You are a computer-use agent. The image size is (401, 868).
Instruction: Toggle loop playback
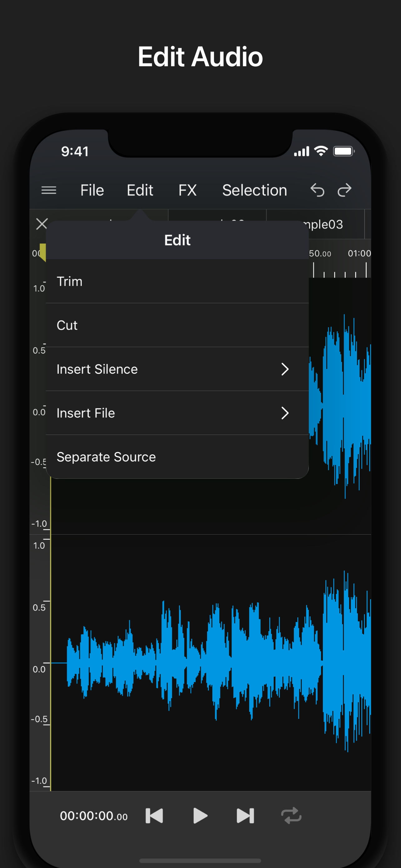pyautogui.click(x=291, y=816)
